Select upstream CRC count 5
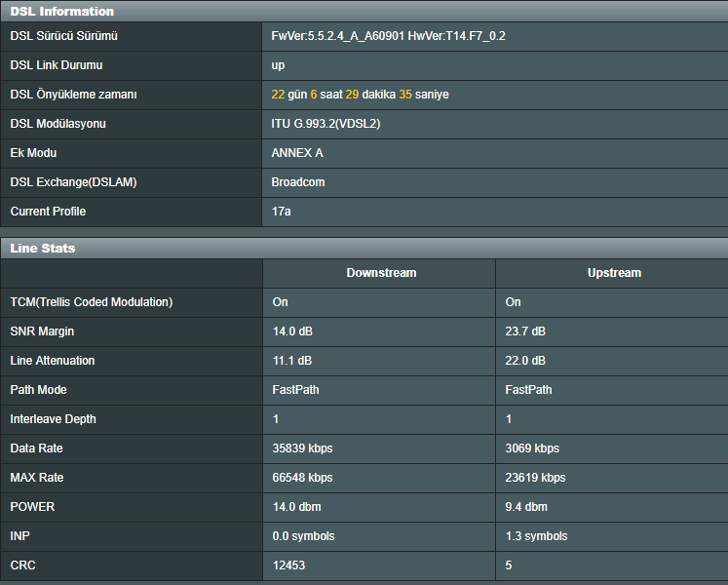Viewport: 728px width, 585px height. tap(509, 565)
